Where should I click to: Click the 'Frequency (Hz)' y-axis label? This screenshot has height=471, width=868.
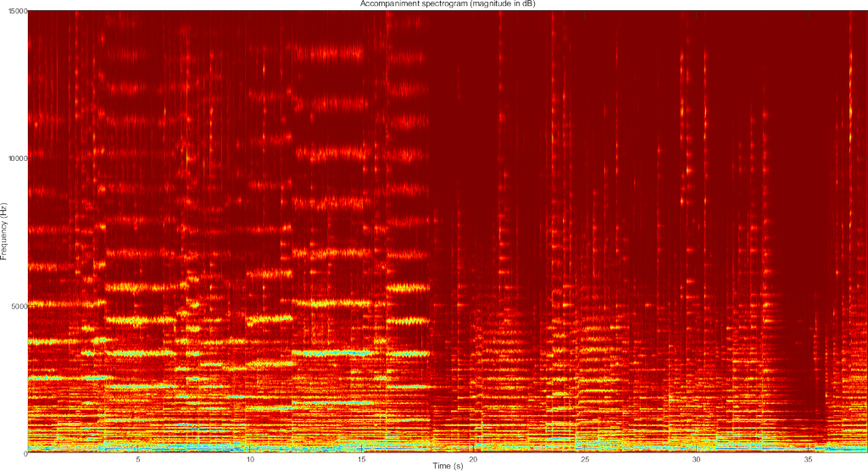coord(4,232)
